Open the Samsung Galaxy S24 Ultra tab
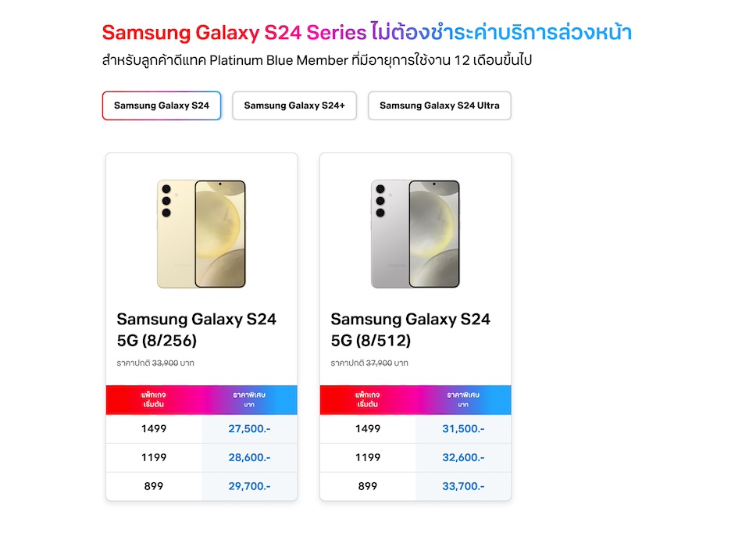 point(439,106)
